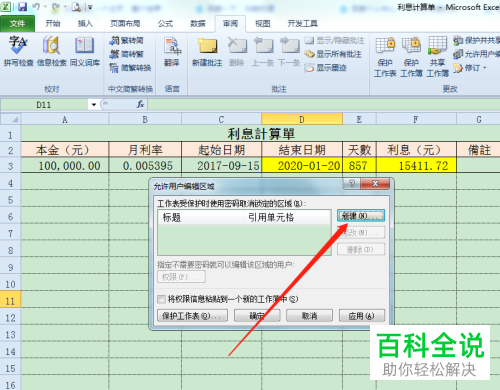Click 允许用户编辑区域 ribbon button
Screen dimensions: 500x390
click(477, 54)
